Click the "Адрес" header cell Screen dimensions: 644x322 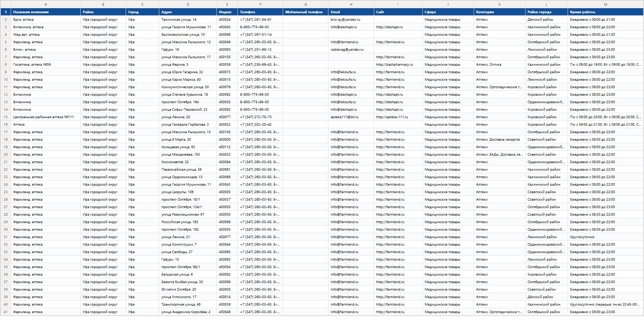(188, 12)
